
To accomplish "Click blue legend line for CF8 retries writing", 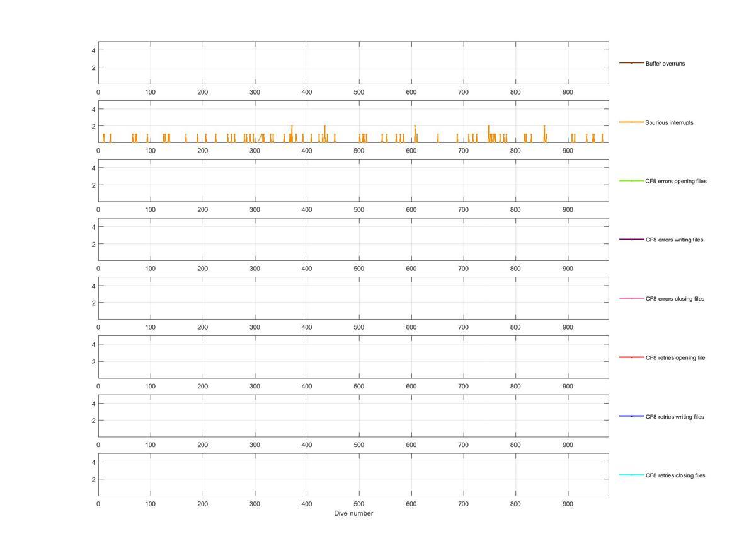I will [x=631, y=416].
